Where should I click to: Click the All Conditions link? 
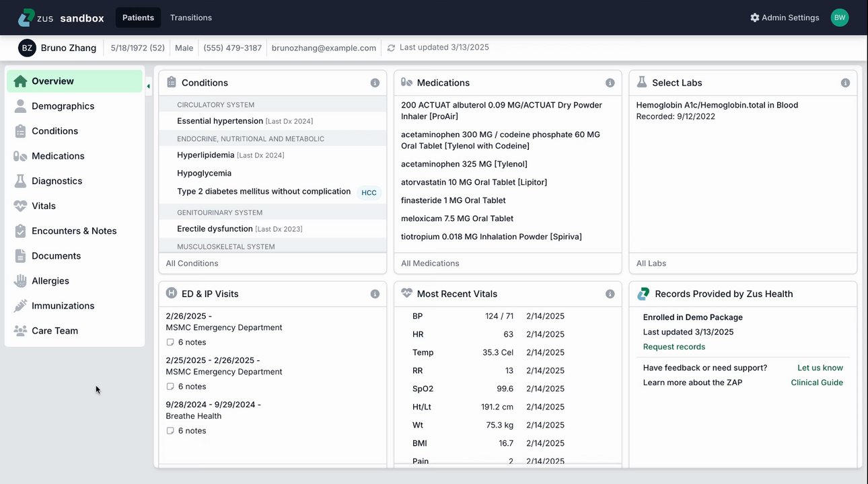point(192,264)
